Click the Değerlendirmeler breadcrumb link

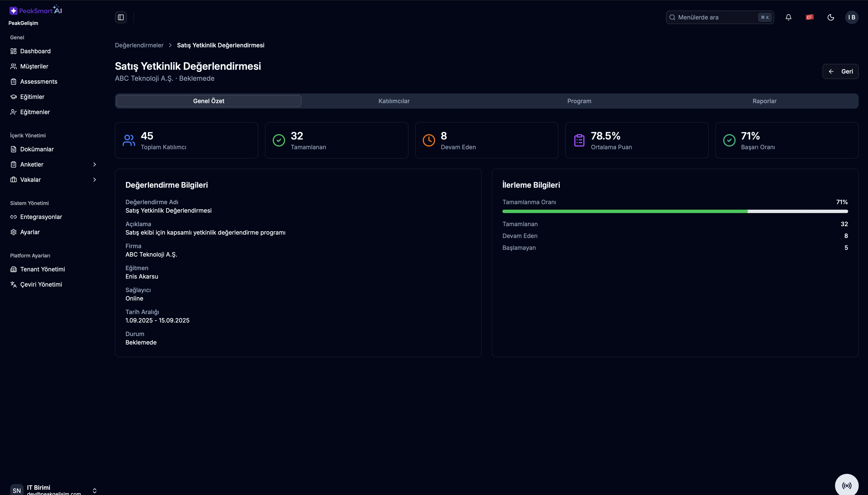point(139,45)
